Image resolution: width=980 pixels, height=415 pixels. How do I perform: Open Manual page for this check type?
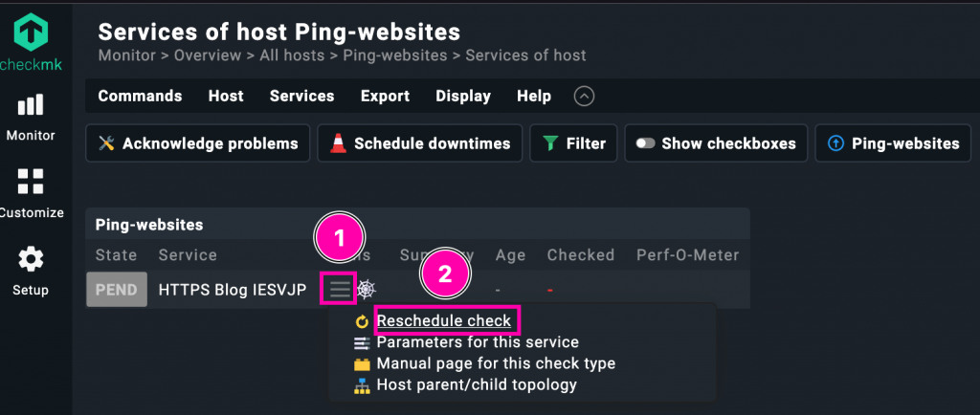pos(496,363)
